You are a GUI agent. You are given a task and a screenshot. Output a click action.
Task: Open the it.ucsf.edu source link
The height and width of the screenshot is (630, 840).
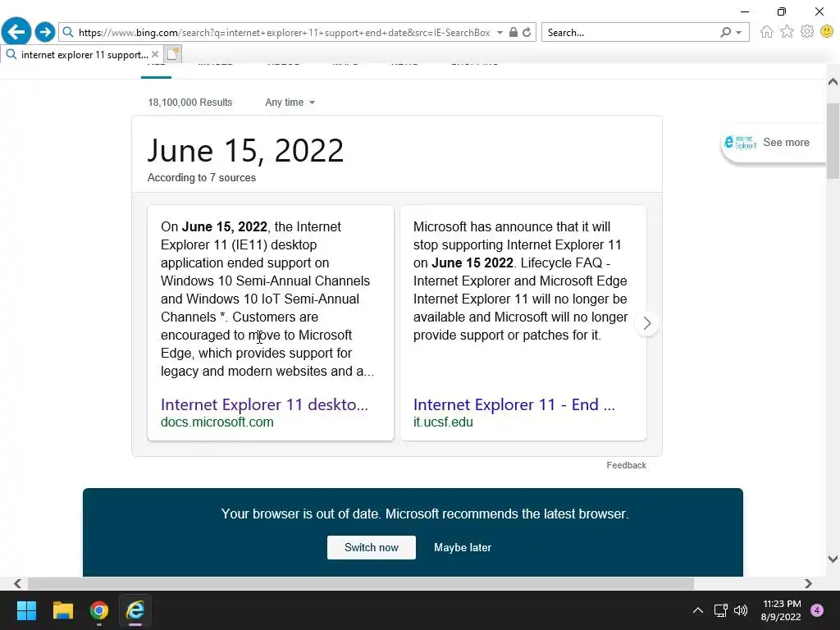tap(443, 422)
